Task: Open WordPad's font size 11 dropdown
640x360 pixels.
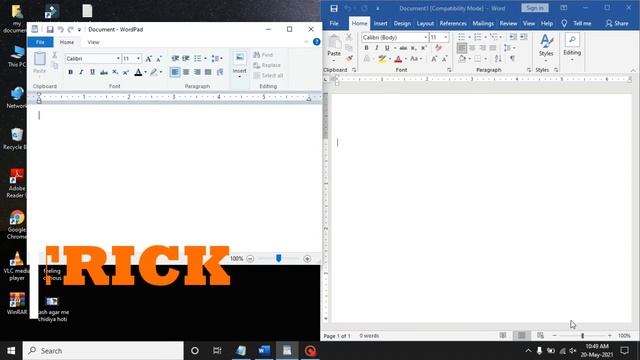Action: 138,59
